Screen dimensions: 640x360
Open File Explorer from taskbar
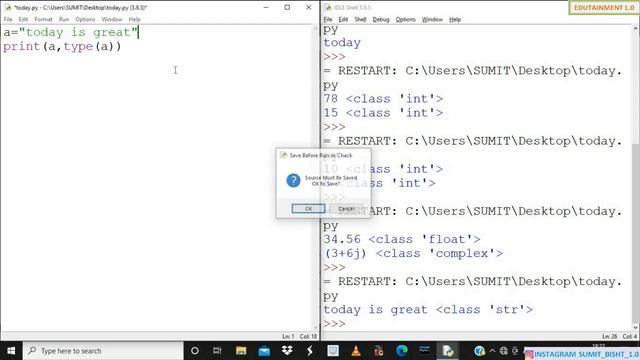coord(241,351)
